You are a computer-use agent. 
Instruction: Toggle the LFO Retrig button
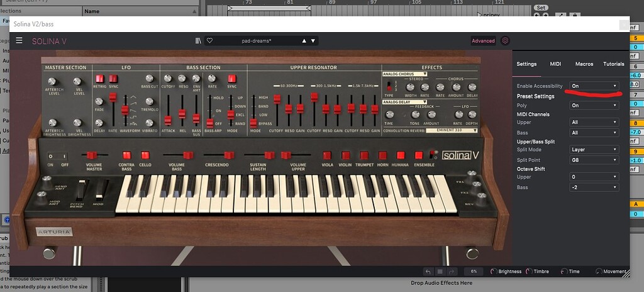(100, 79)
